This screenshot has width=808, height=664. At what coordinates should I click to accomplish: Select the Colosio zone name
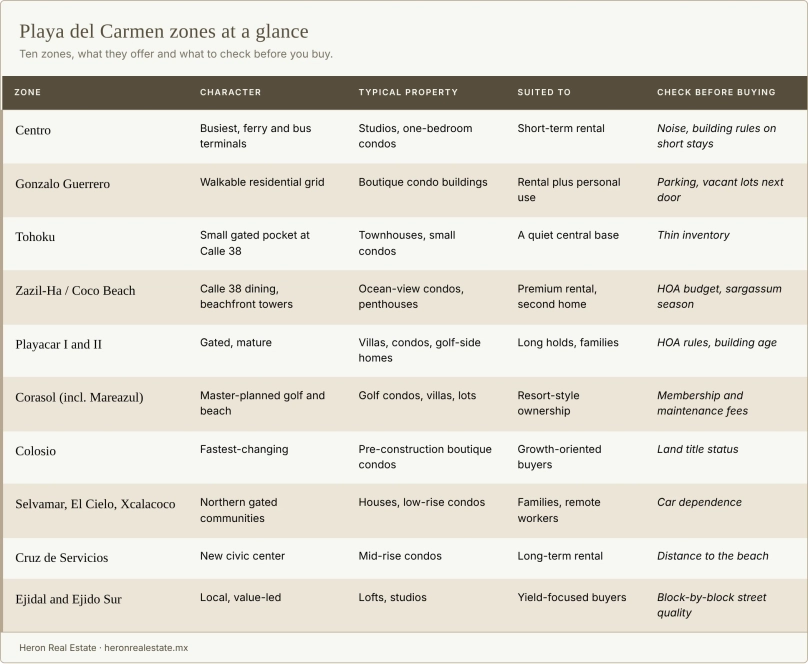(x=36, y=451)
